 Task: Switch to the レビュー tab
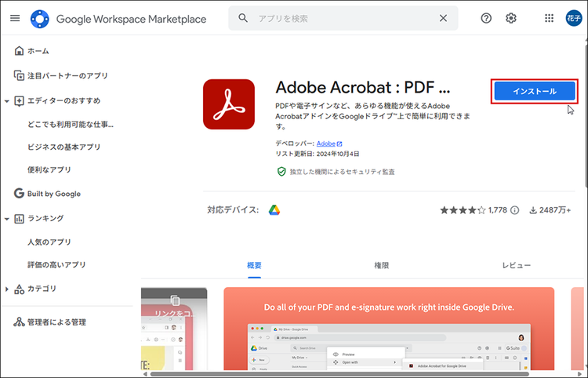click(516, 266)
